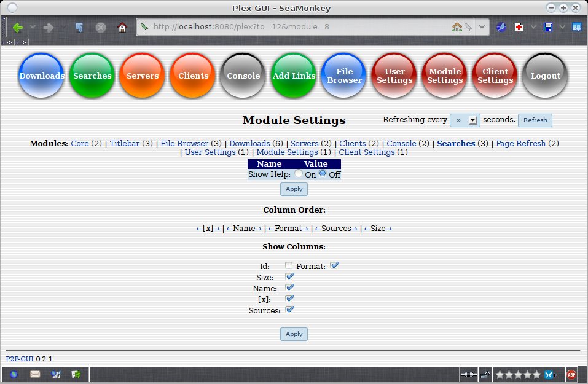Move Name column left with its left arrow

click(x=230, y=229)
